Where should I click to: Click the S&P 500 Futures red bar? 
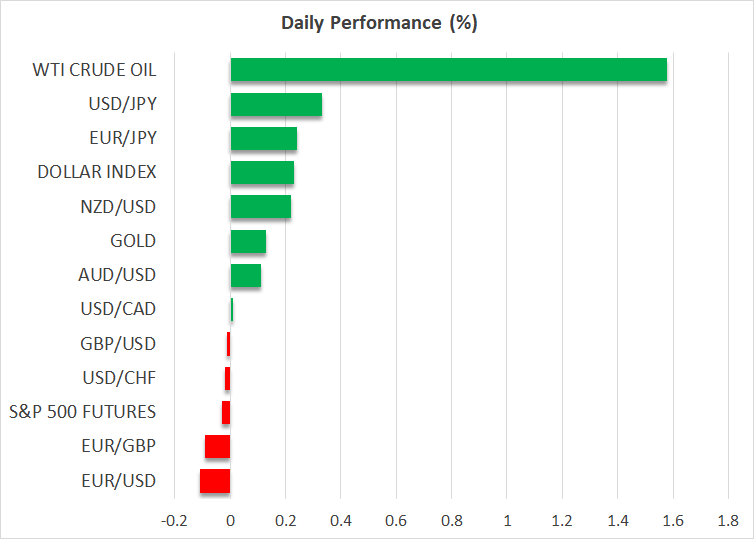(226, 412)
